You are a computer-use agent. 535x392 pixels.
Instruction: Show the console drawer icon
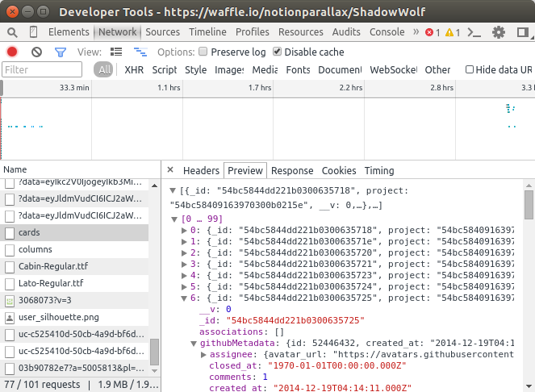[475, 32]
